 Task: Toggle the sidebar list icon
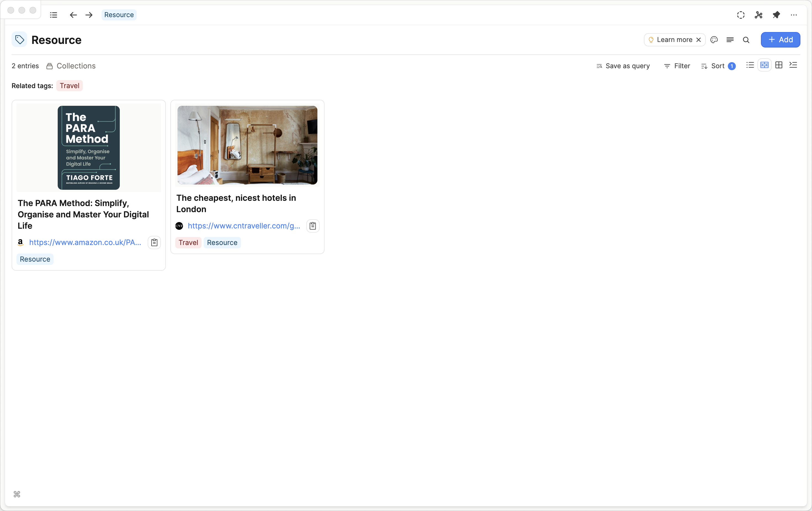53,15
